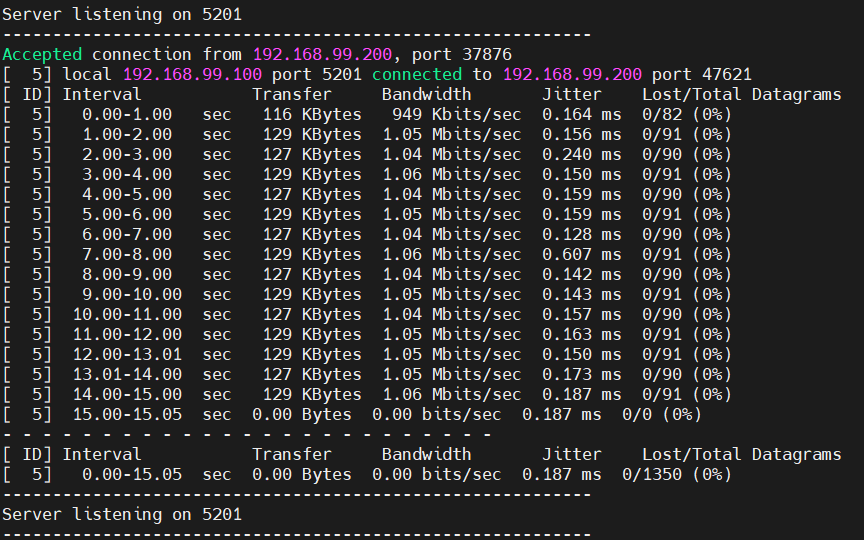Click the port number 47621
The width and height of the screenshot is (864, 540).
pos(727,74)
